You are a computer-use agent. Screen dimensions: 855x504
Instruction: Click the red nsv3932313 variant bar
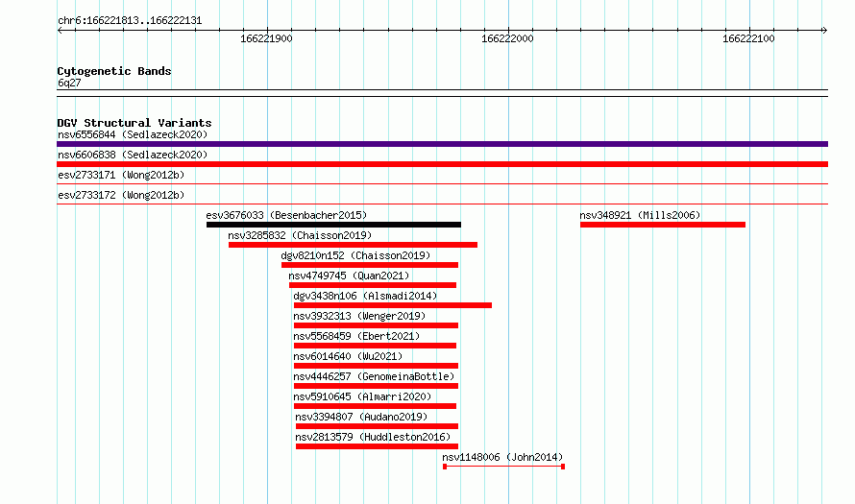click(377, 325)
